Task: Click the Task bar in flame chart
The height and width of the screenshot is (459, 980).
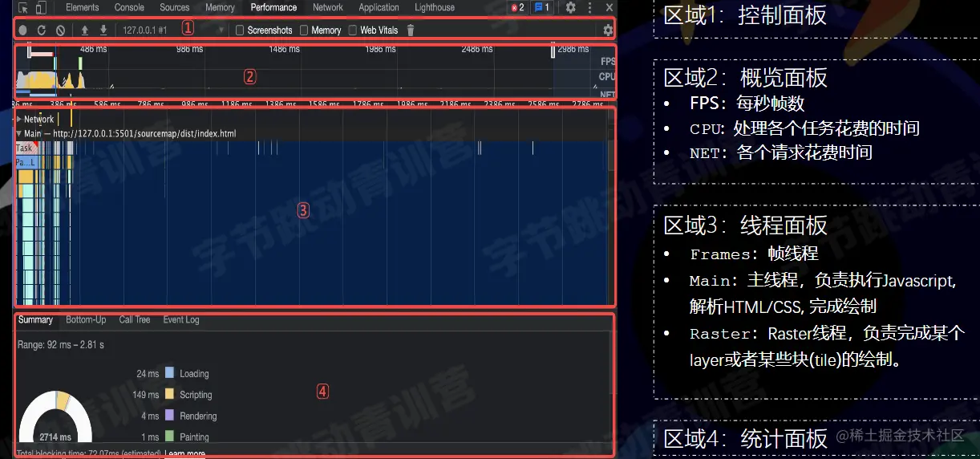Action: pyautogui.click(x=25, y=148)
